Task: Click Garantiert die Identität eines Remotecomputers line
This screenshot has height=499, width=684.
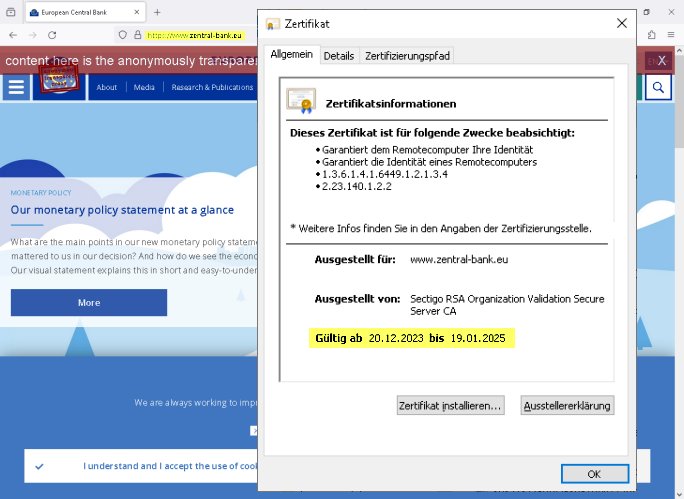Action: click(x=429, y=162)
